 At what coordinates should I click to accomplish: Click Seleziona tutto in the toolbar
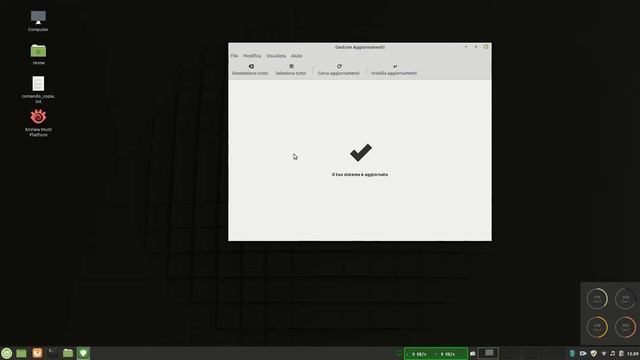coord(291,70)
